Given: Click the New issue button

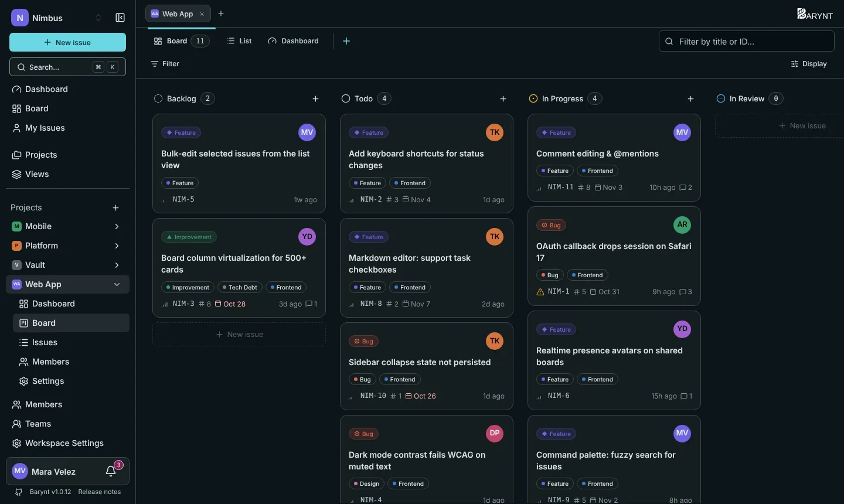Looking at the screenshot, I should (67, 42).
